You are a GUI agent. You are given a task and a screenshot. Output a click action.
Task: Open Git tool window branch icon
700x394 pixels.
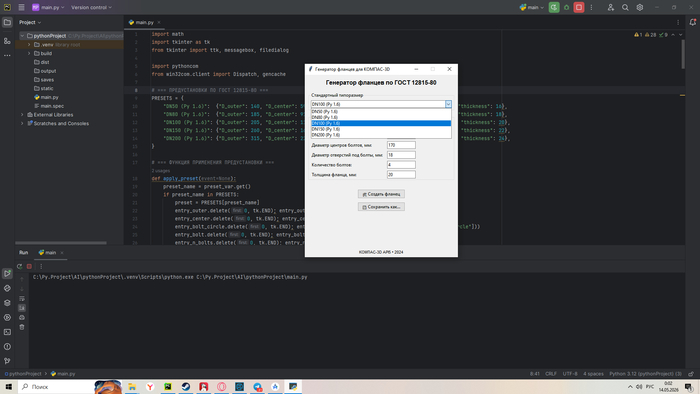(x=7, y=361)
